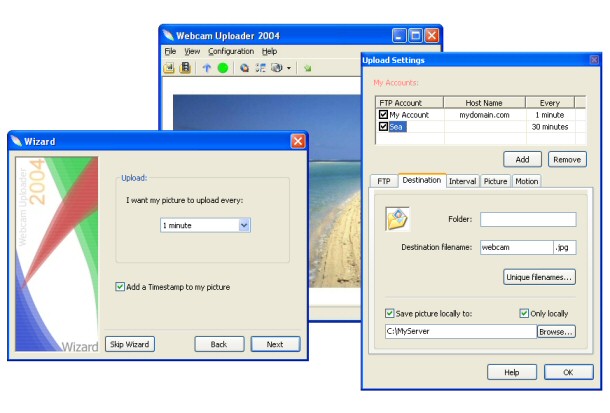Open the dropdown arrow beside the globe icon
The height and width of the screenshot is (413, 610).
click(x=289, y=68)
